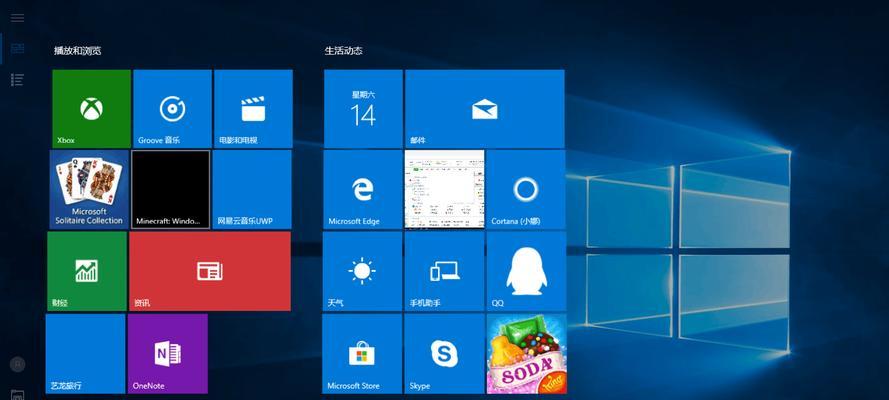Click the 播放和浏览 group header
The height and width of the screenshot is (400, 889).
78,50
